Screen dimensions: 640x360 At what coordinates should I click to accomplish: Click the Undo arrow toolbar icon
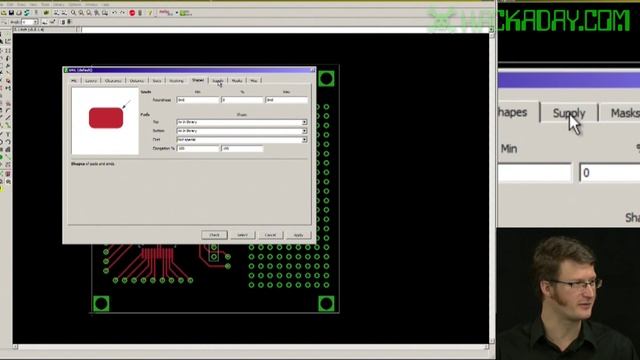115,13
